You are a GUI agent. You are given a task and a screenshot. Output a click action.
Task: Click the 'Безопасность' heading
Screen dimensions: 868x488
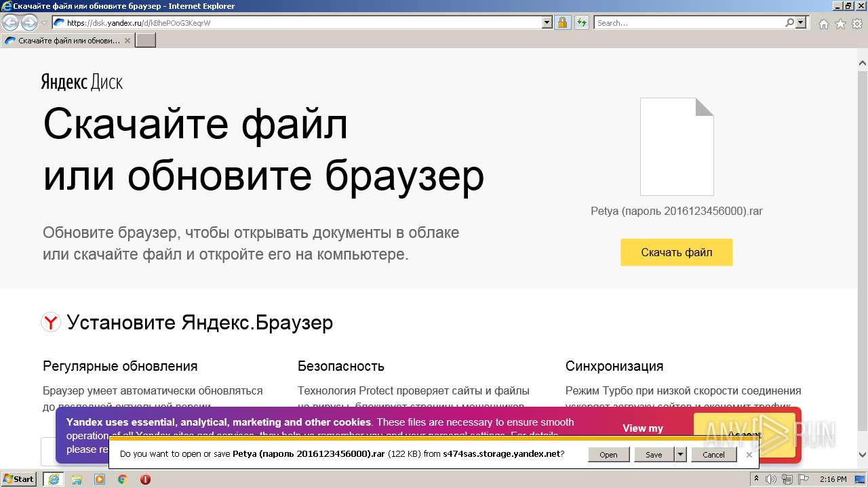coord(341,366)
